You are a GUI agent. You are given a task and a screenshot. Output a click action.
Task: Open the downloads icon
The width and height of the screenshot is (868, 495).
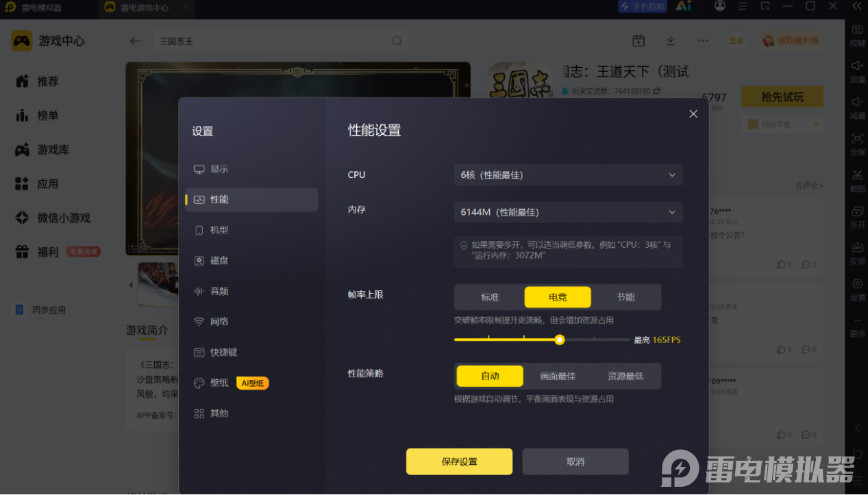[x=671, y=40]
